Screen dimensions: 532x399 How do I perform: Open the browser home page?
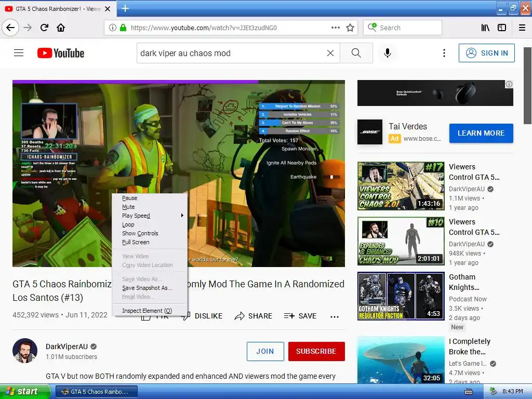[x=61, y=28]
